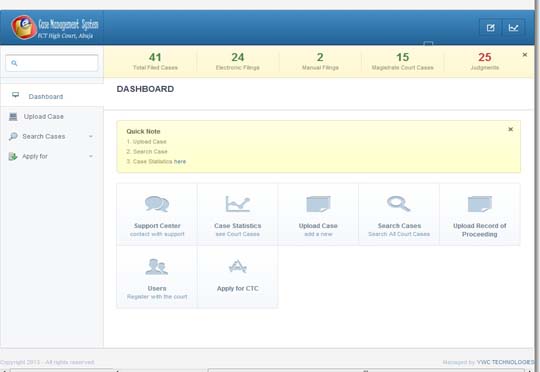540x372 pixels.
Task: Click the Search Cases magnifier icon in sidebar
Action: (x=13, y=136)
